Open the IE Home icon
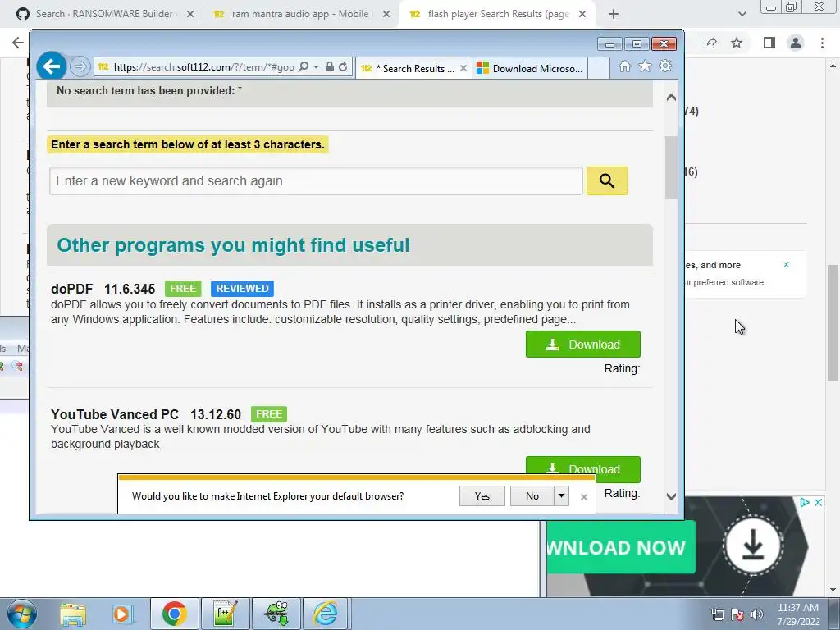Image resolution: width=840 pixels, height=630 pixels. coord(624,66)
